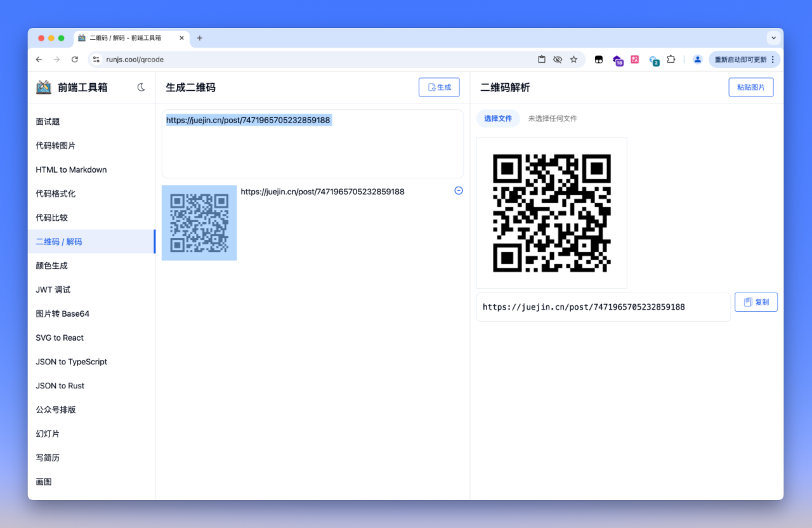Click the 未选择任何文件 label
Viewport: 812px width, 528px height.
tap(553, 119)
